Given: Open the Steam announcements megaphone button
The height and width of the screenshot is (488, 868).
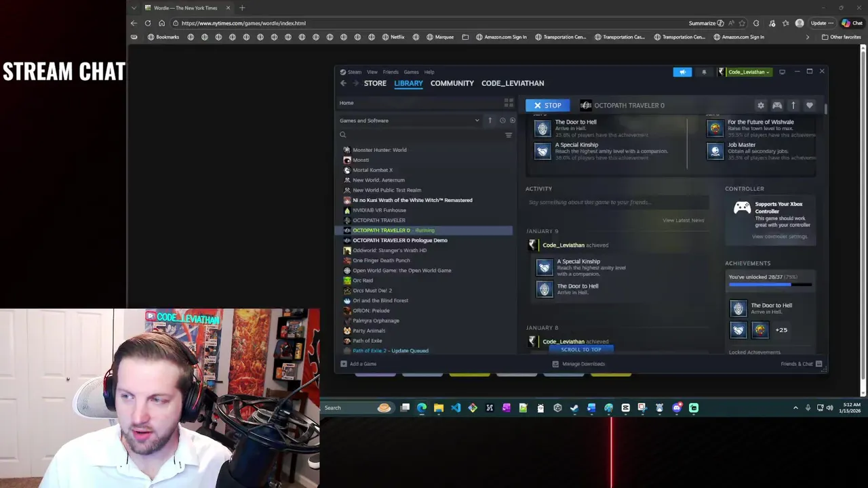Looking at the screenshot, I should pyautogui.click(x=682, y=72).
